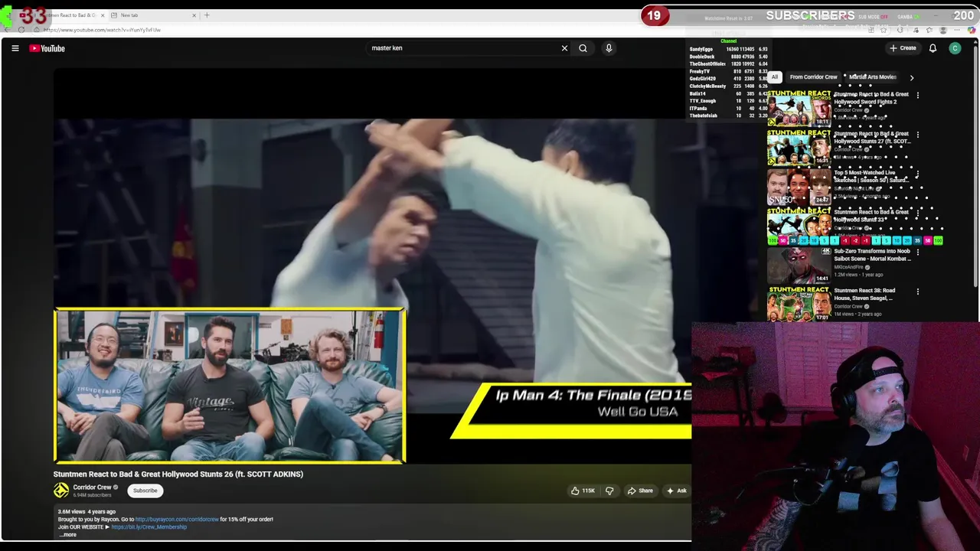Image resolution: width=980 pixels, height=551 pixels.
Task: Expand the description with '...more'
Action: tap(67, 534)
